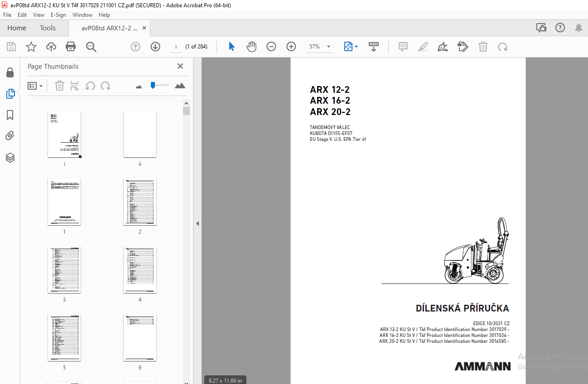Select blank page ii thumbnail
The height and width of the screenshot is (384, 588).
(x=140, y=134)
